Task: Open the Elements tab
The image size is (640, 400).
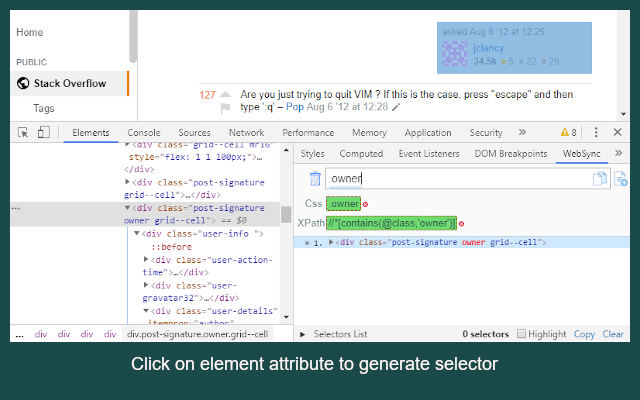Action: (91, 133)
